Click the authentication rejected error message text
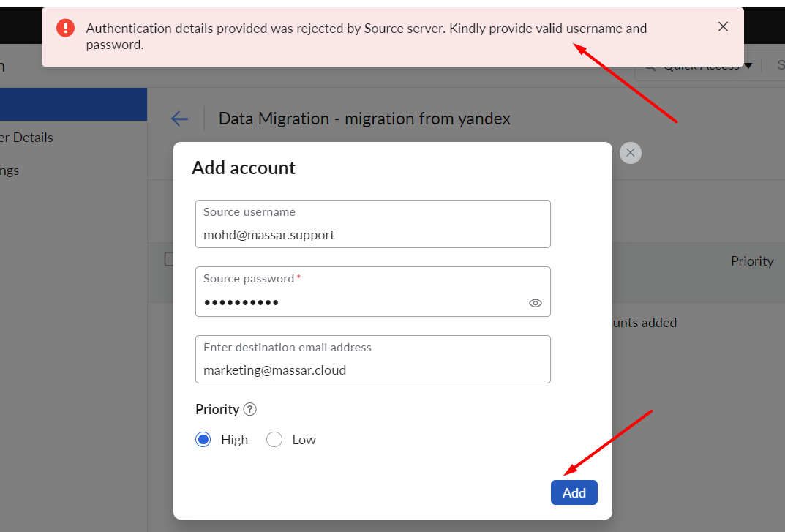Viewport: 785px width, 532px height. pos(366,36)
